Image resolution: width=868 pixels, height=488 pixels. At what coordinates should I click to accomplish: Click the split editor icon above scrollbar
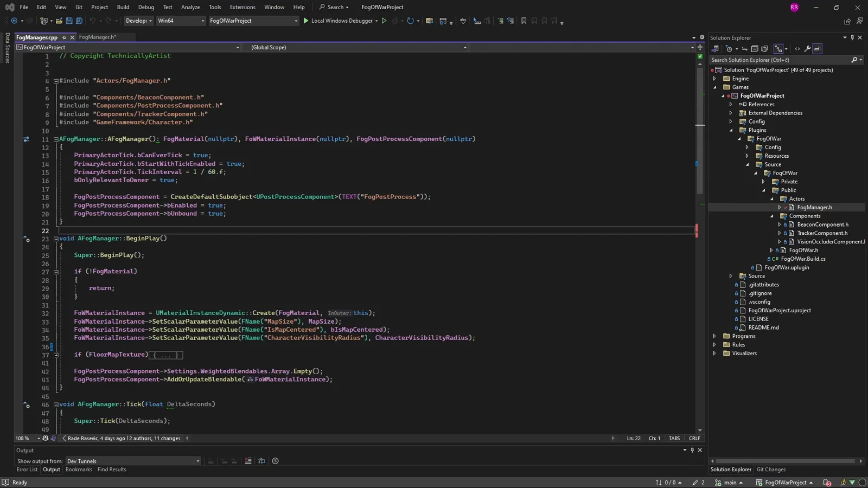click(700, 47)
